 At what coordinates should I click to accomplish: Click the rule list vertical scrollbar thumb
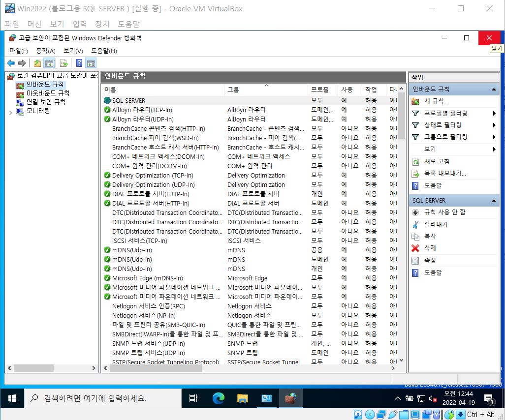[x=401, y=116]
